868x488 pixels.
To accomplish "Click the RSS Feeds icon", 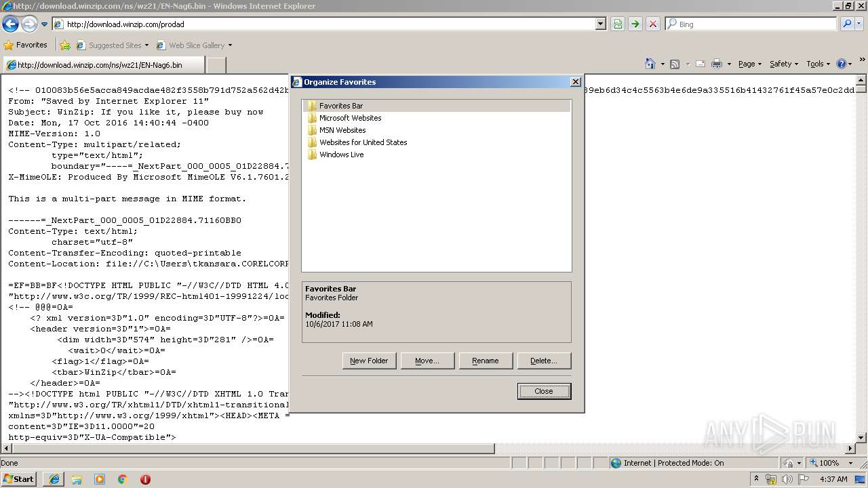I will point(675,64).
